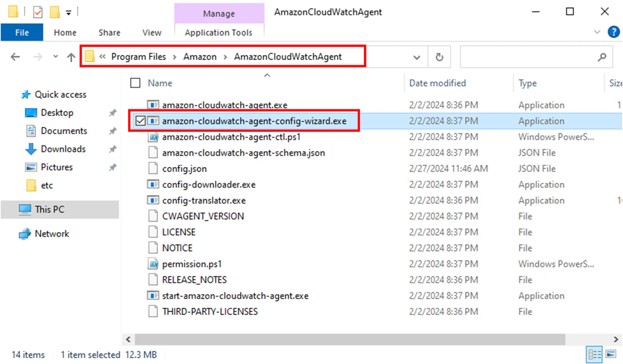623x364 pixels.
Task: Select the permission.ps1 script icon
Action: 153,264
